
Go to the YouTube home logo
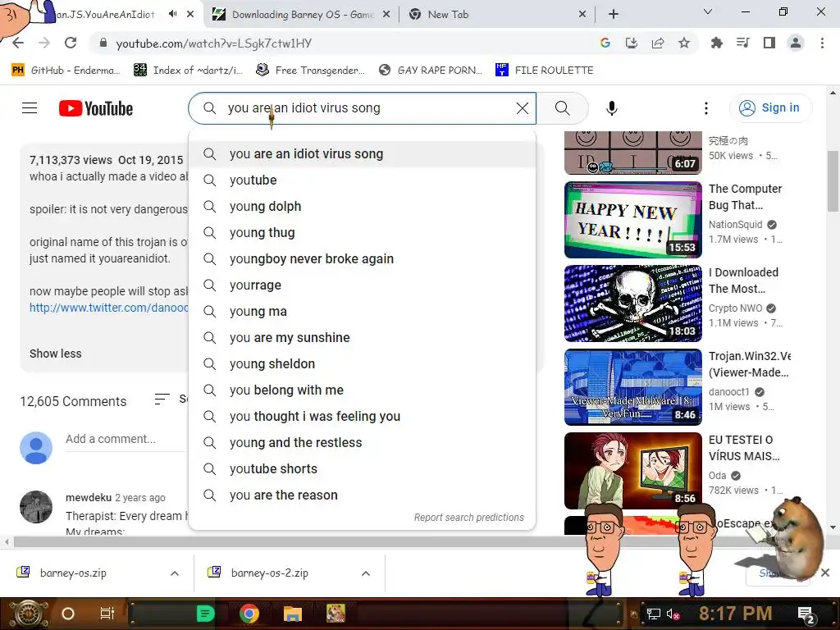96,108
